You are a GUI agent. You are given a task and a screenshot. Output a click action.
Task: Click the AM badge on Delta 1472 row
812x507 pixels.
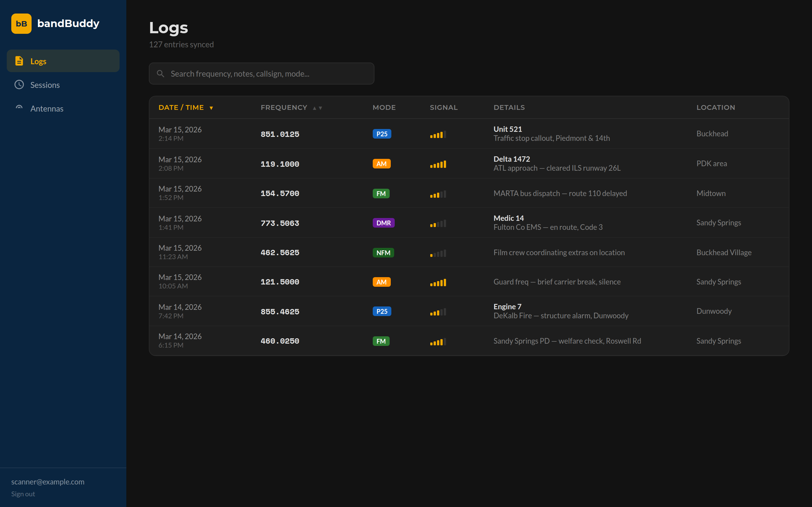pos(381,164)
